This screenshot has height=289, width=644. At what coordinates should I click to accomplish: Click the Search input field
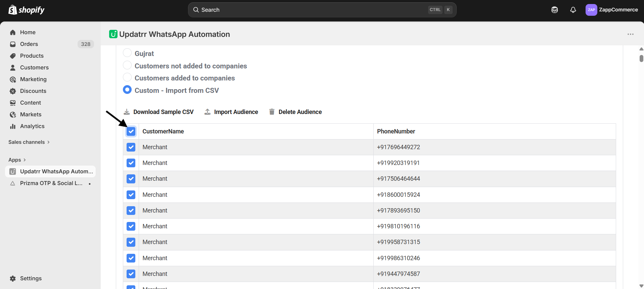pos(312,10)
